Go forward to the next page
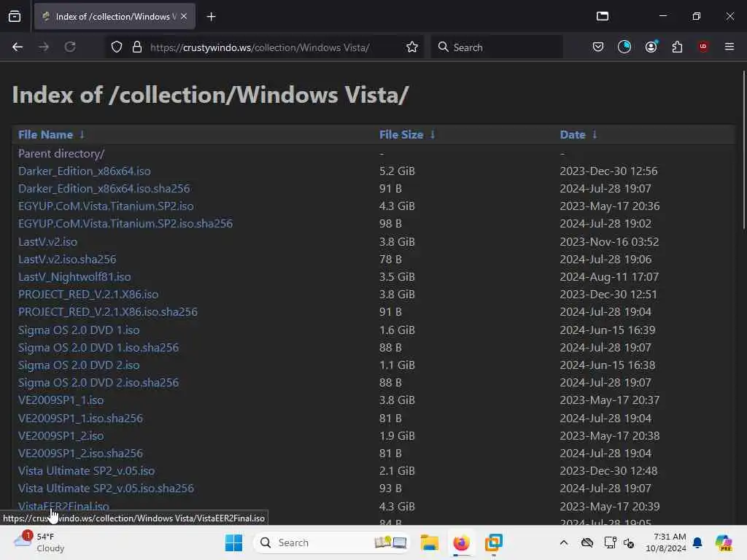This screenshot has height=560, width=747. pos(44,47)
